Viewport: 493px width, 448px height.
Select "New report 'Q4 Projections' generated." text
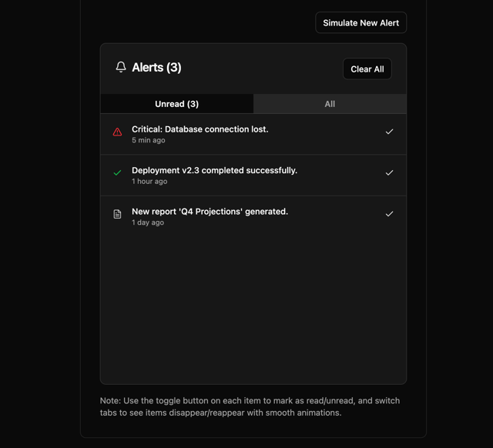pos(210,212)
